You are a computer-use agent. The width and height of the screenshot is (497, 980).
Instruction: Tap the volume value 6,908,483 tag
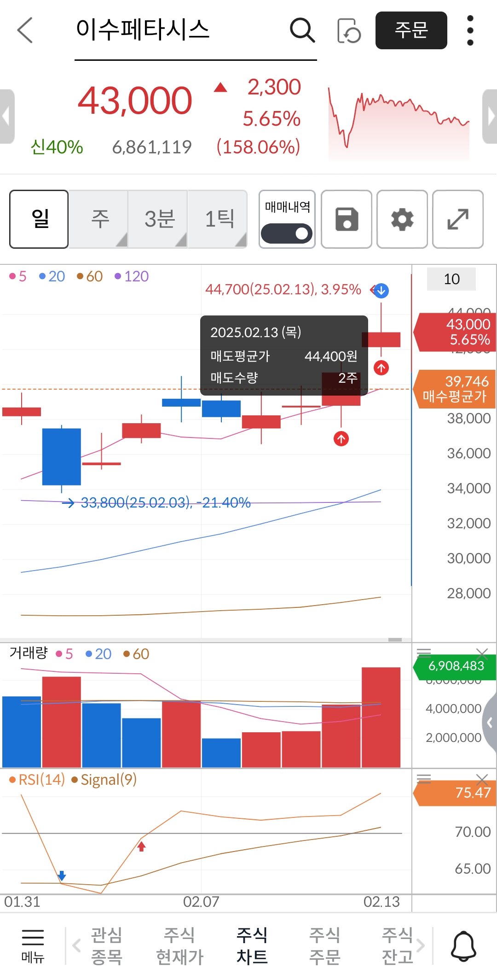pyautogui.click(x=456, y=666)
